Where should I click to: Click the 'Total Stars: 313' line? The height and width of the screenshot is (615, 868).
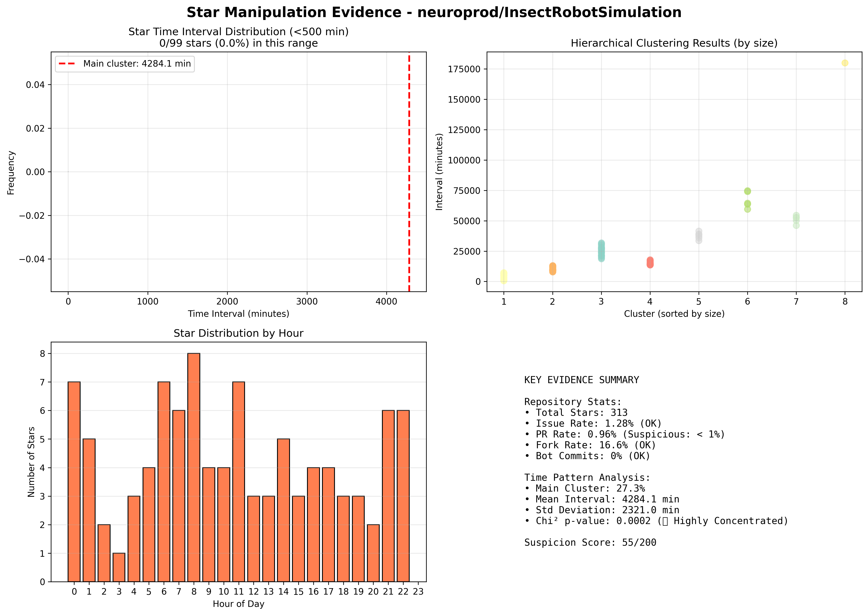pyautogui.click(x=576, y=413)
